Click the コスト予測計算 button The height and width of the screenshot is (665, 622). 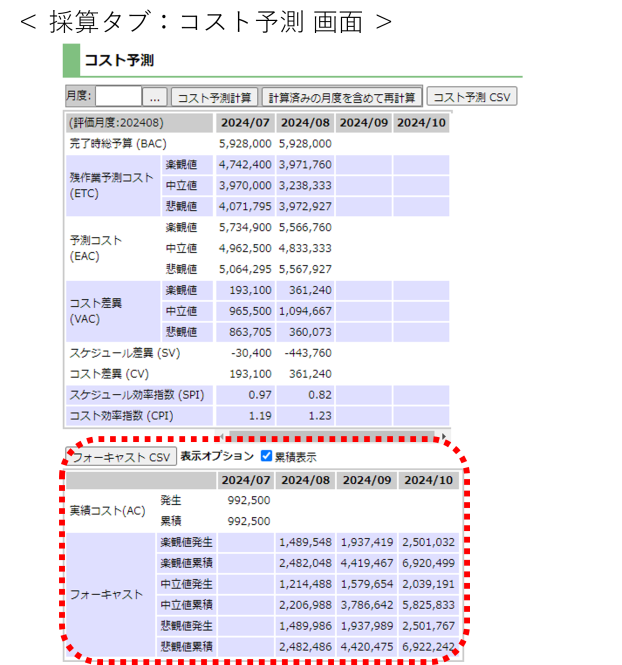[x=214, y=98]
